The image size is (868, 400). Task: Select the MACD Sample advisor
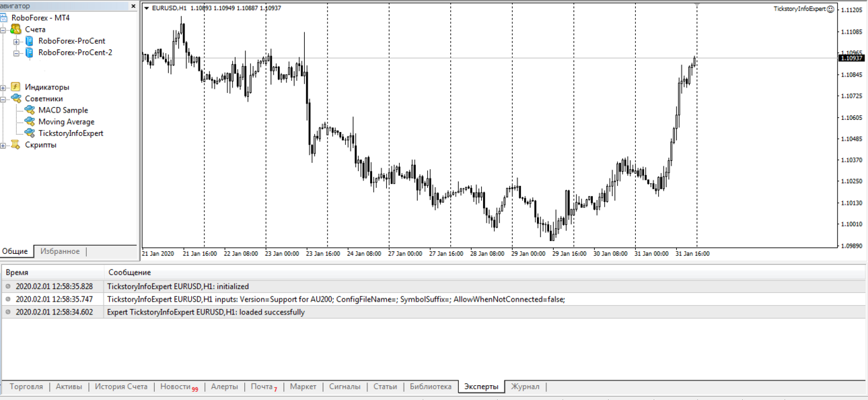tap(63, 110)
